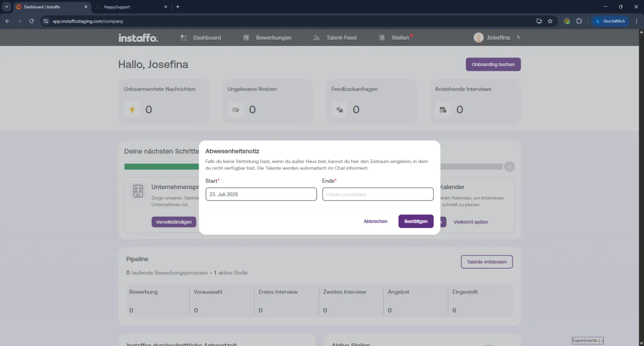Click the browser back arrow

[x=7, y=21]
